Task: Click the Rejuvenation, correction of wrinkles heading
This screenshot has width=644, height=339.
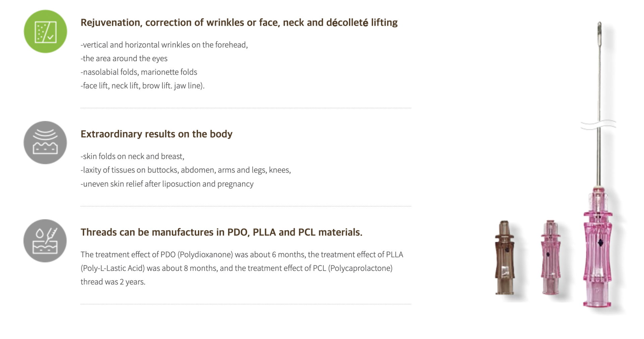Action: 239,22
